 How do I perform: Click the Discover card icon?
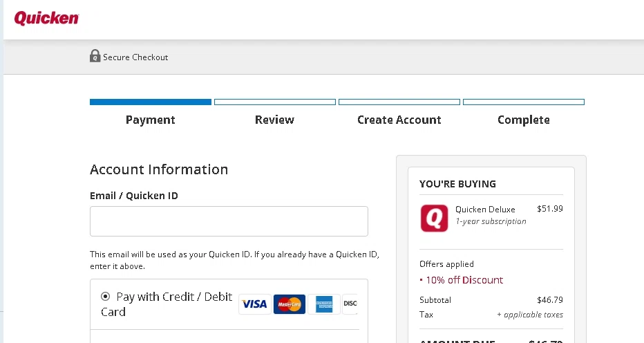point(350,304)
